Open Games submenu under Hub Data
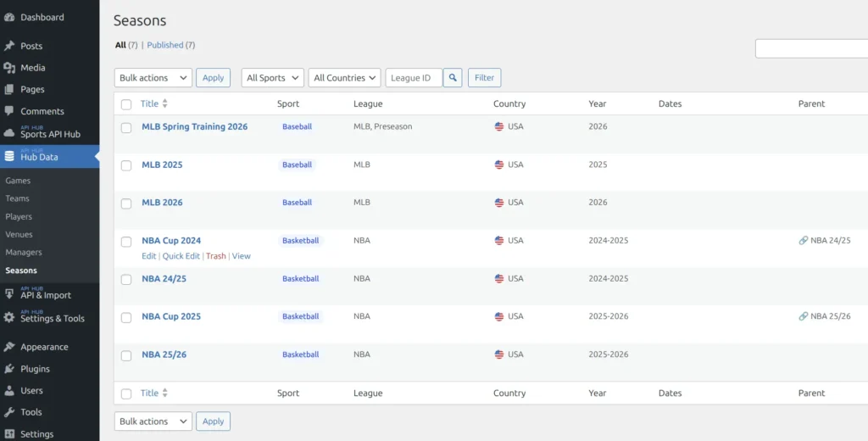Viewport: 868px width, 441px height. (18, 181)
